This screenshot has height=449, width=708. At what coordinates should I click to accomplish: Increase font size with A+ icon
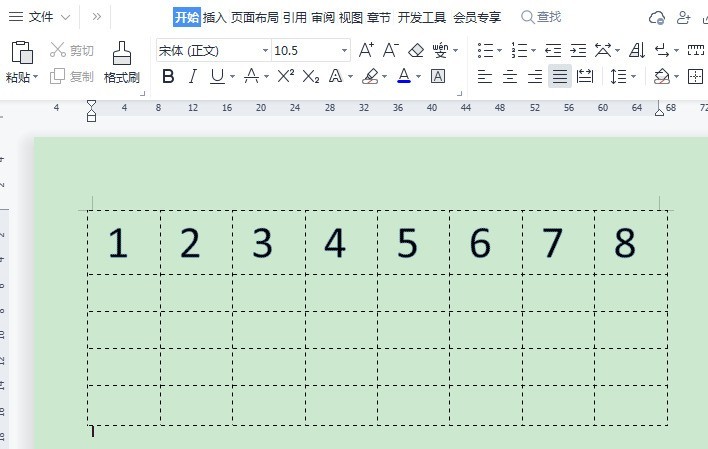366,50
